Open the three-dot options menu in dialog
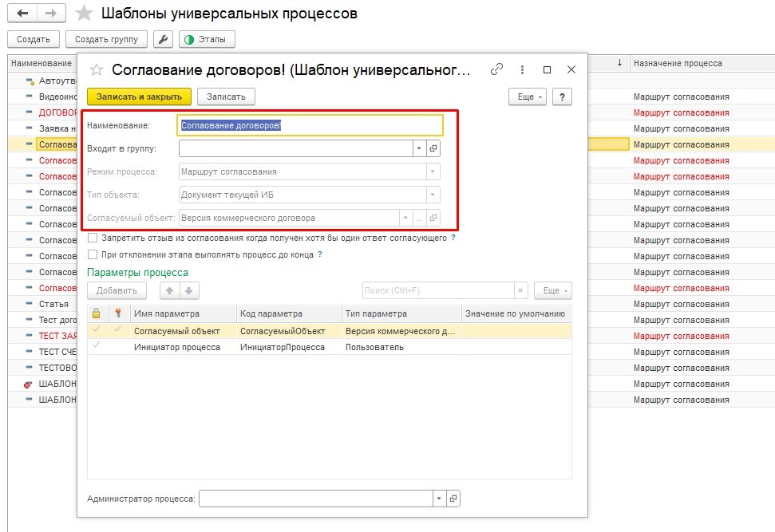 (522, 69)
